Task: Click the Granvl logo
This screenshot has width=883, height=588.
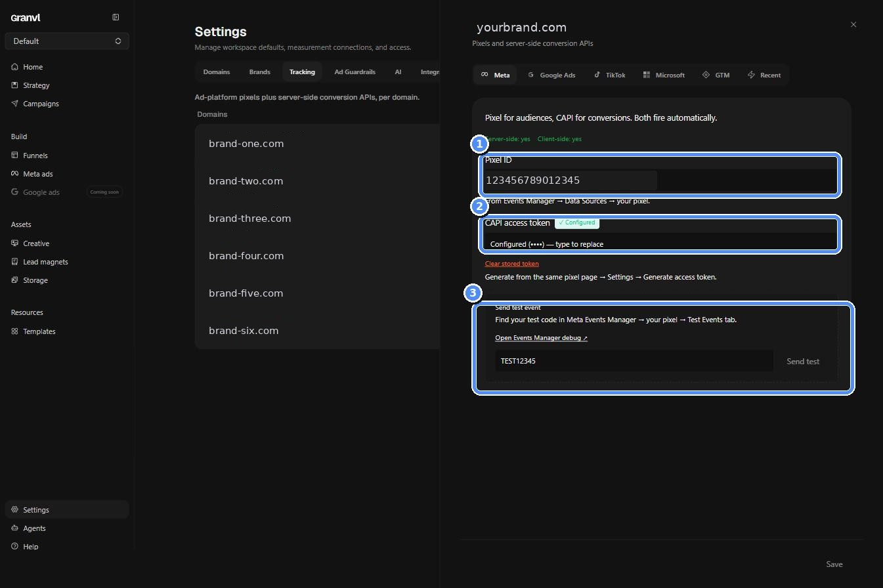Action: point(26,18)
